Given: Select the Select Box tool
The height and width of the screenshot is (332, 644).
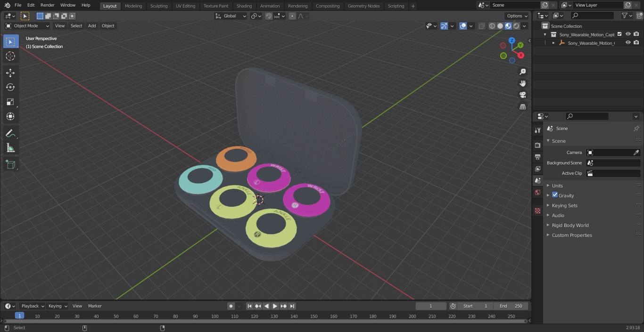Looking at the screenshot, I should tap(10, 41).
